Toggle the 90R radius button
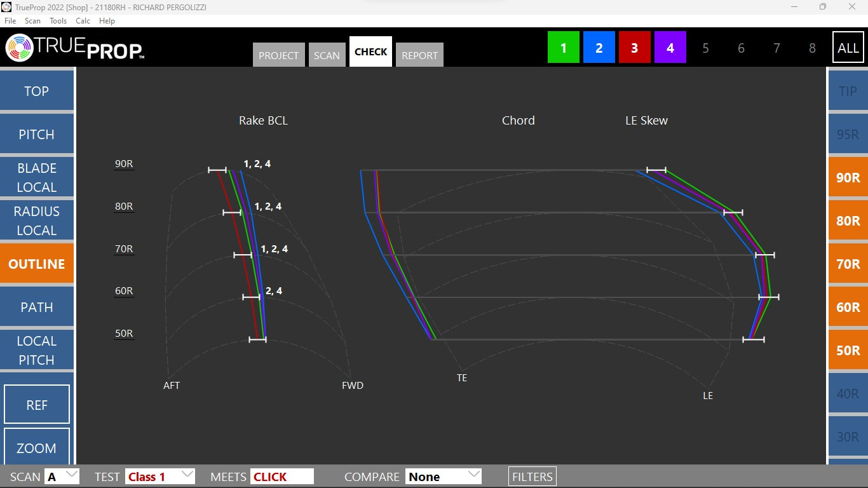This screenshot has height=488, width=868. click(x=848, y=177)
